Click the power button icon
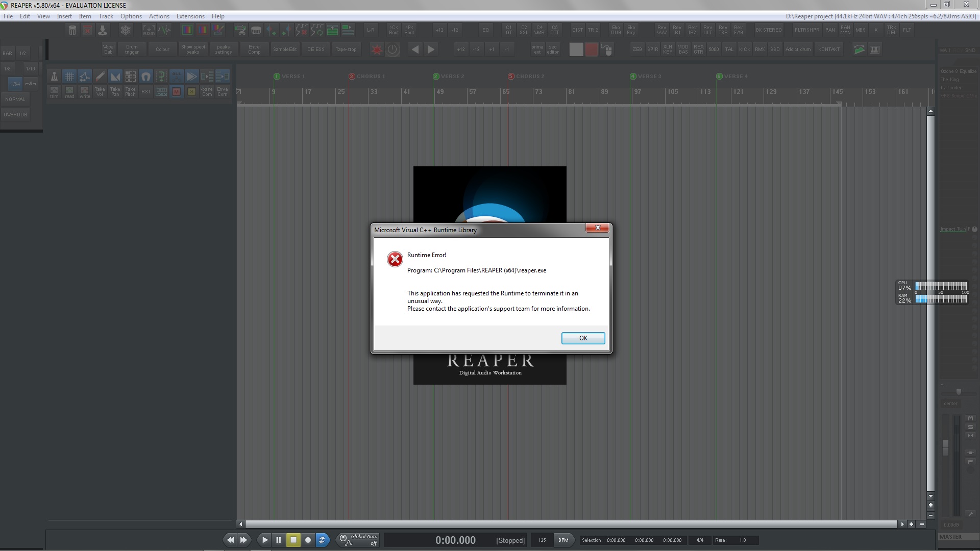The image size is (980, 551). pyautogui.click(x=393, y=49)
